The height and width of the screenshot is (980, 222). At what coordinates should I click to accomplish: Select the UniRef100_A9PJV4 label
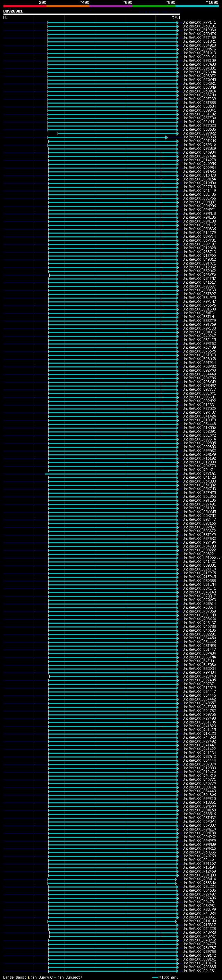pos(199,57)
